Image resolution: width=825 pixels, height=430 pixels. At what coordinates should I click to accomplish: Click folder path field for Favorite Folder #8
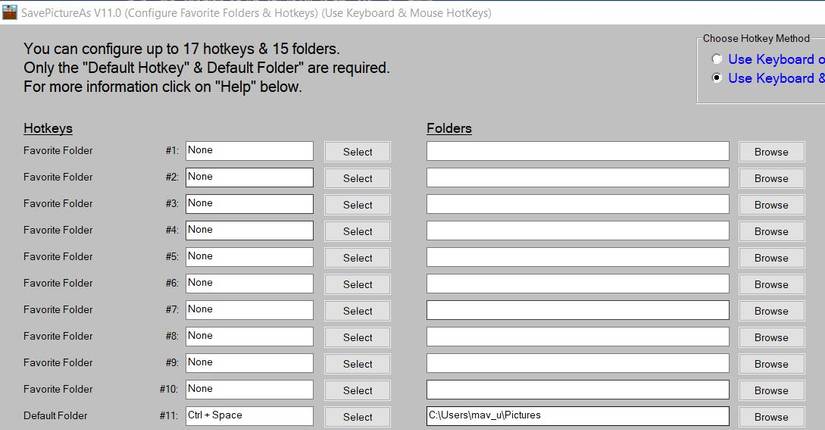point(578,337)
